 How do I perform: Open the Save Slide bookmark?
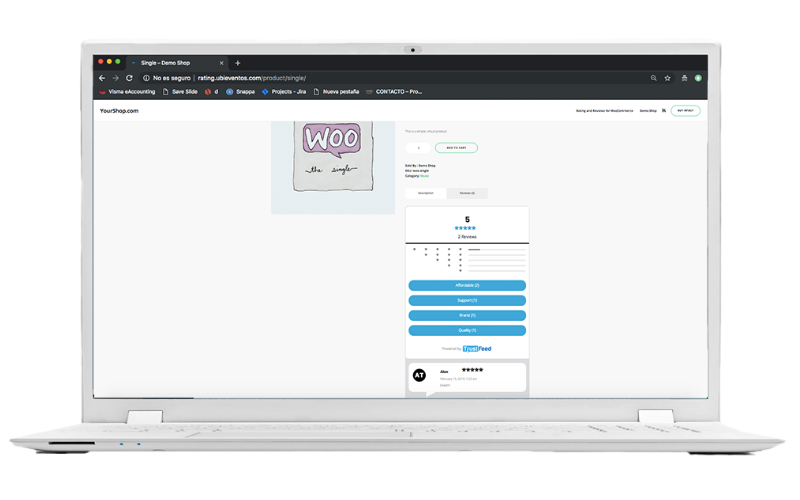coord(180,92)
